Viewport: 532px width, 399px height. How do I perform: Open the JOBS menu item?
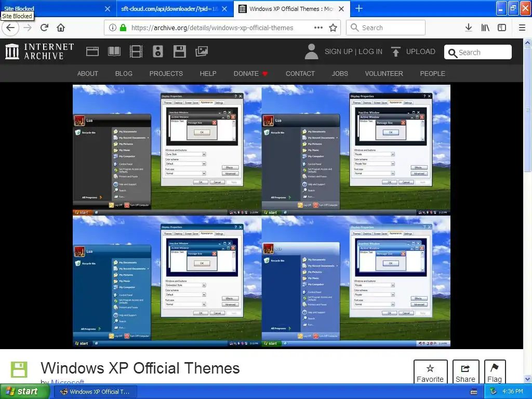(340, 73)
